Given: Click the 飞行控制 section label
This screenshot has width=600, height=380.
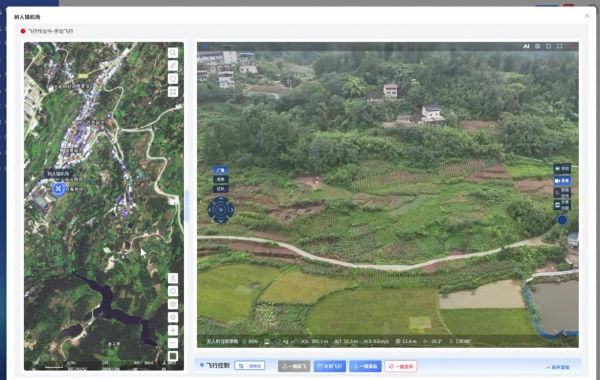Looking at the screenshot, I should coord(218,365).
